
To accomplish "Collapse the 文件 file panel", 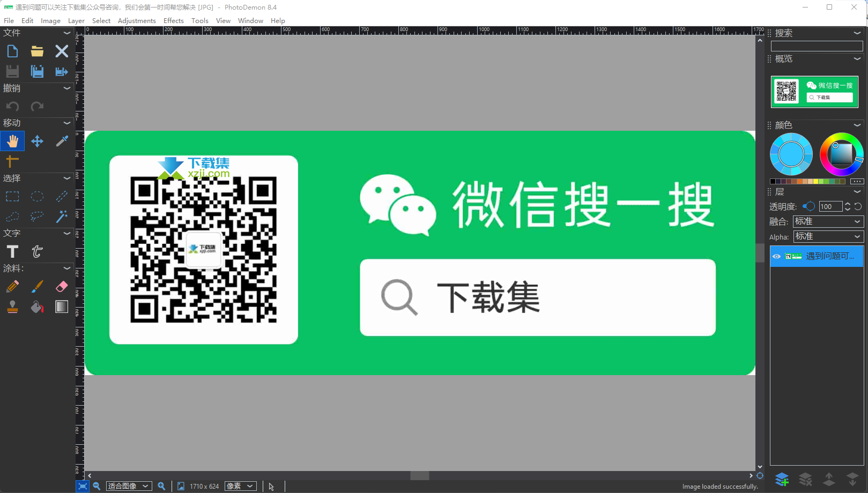I will (67, 33).
